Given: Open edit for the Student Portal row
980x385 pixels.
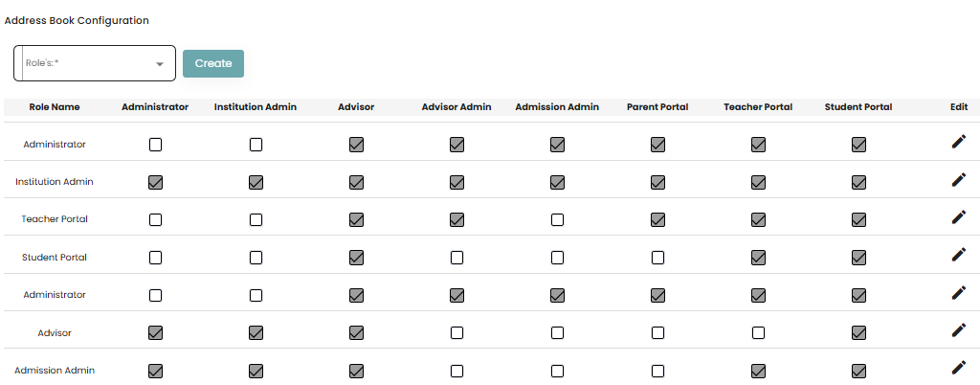Looking at the screenshot, I should click(x=958, y=255).
